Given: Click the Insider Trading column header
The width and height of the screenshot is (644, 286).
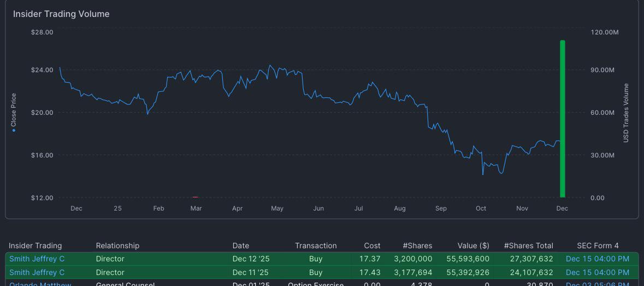Looking at the screenshot, I should (36, 246).
